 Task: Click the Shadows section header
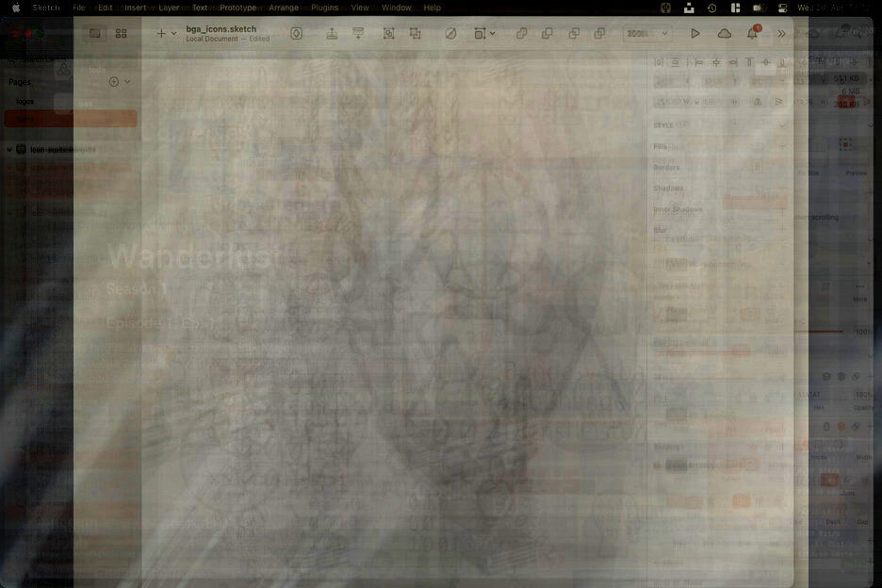668,188
